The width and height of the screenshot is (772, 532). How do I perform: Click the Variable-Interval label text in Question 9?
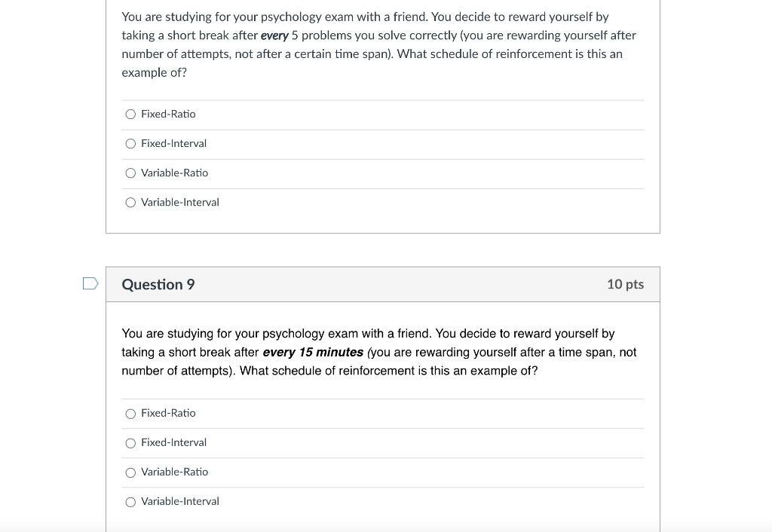point(180,502)
